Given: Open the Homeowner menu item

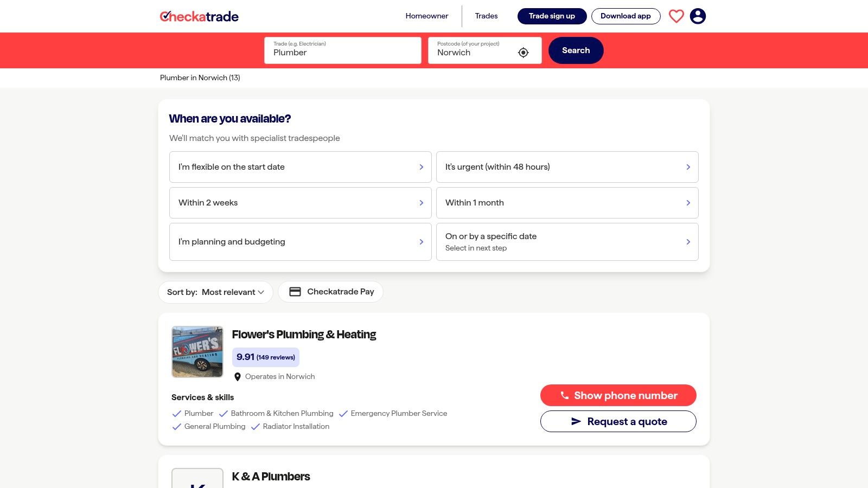Looking at the screenshot, I should tap(426, 16).
